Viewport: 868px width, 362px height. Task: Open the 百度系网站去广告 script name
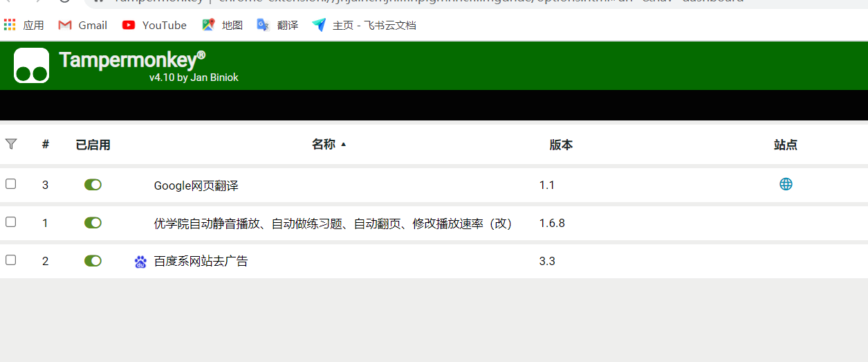(x=201, y=262)
